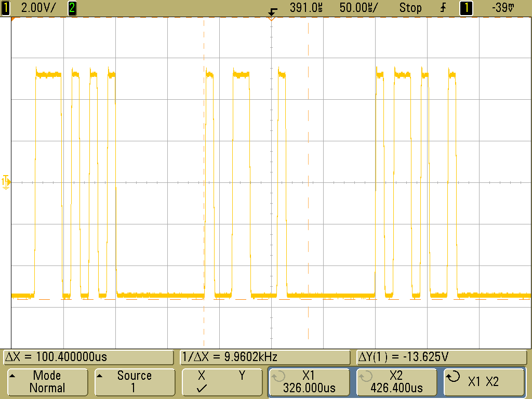
Task: Toggle acquisition from Stop to Run
Action: [x=410, y=7]
